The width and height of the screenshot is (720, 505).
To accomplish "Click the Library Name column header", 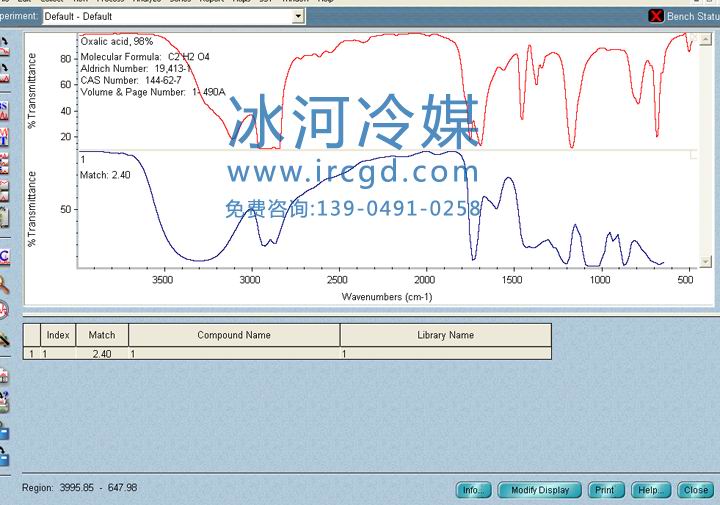I will pyautogui.click(x=445, y=335).
